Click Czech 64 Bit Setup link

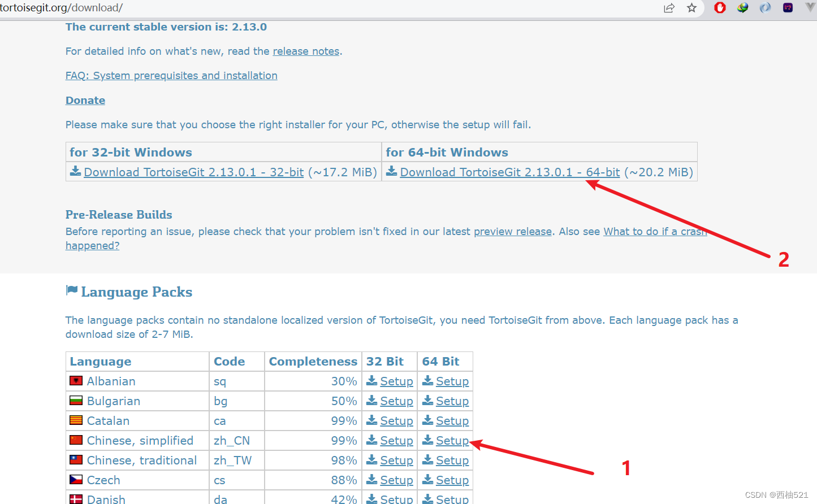(x=452, y=480)
